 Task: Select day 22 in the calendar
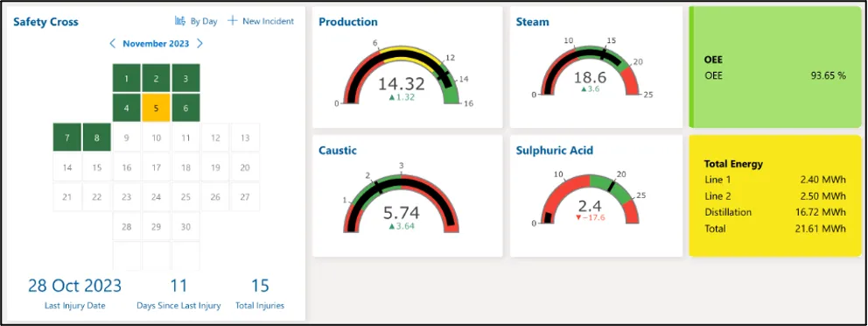click(x=97, y=197)
